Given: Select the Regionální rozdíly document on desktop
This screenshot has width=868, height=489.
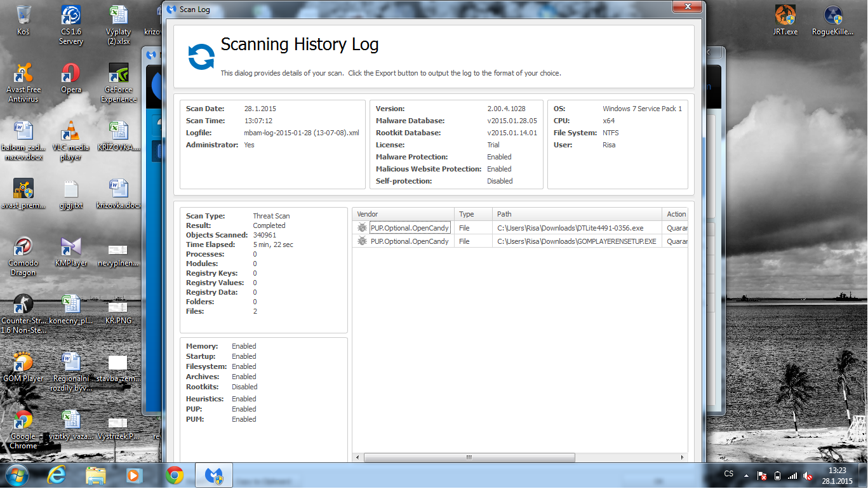Looking at the screenshot, I should point(70,372).
